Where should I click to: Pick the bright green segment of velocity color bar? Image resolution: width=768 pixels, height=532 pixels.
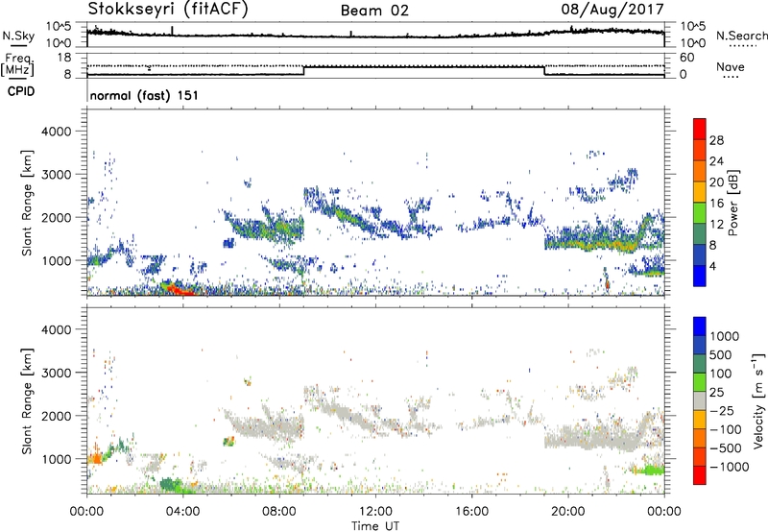click(x=700, y=382)
